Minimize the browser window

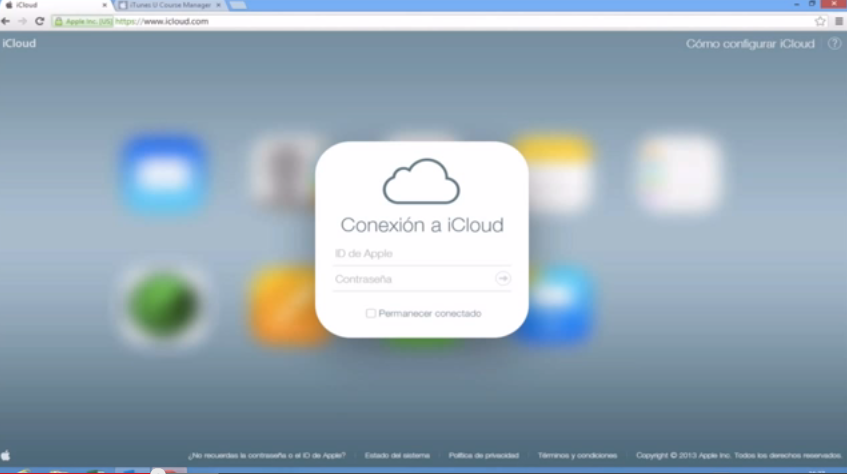coord(796,4)
